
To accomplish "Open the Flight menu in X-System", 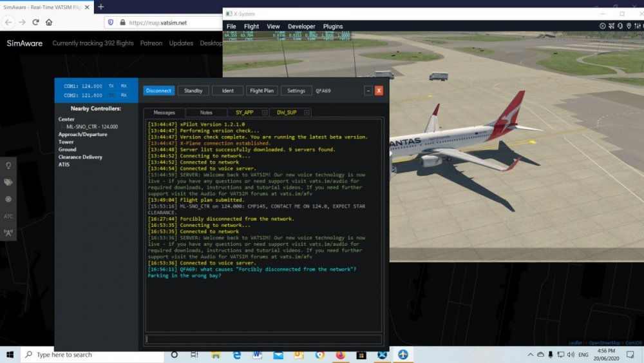I will pos(251,26).
